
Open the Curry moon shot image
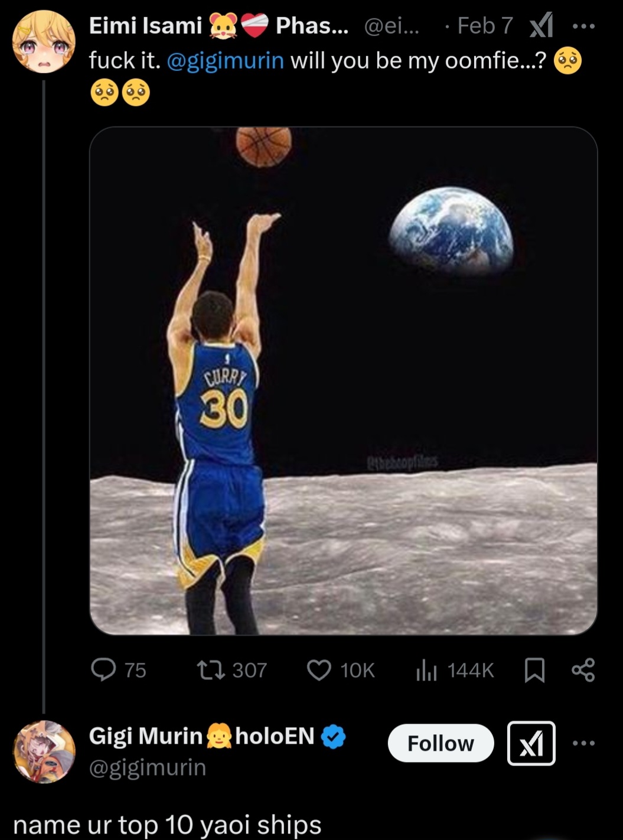(x=343, y=381)
